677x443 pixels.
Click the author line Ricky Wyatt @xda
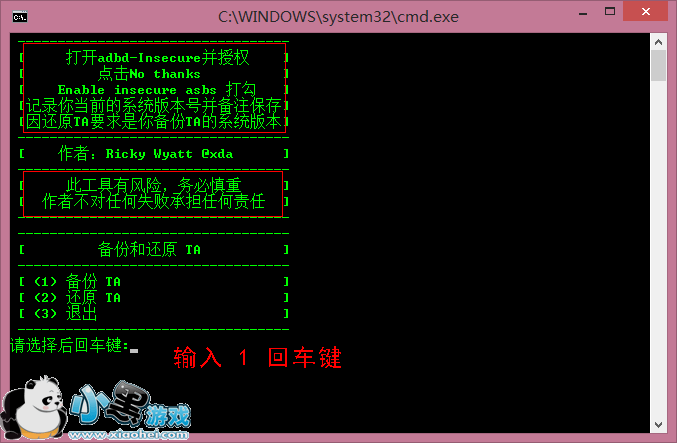click(146, 154)
